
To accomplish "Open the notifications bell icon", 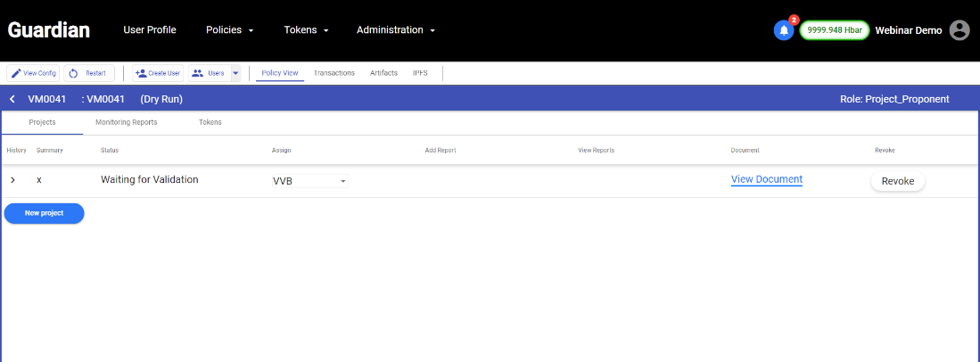I will point(784,30).
